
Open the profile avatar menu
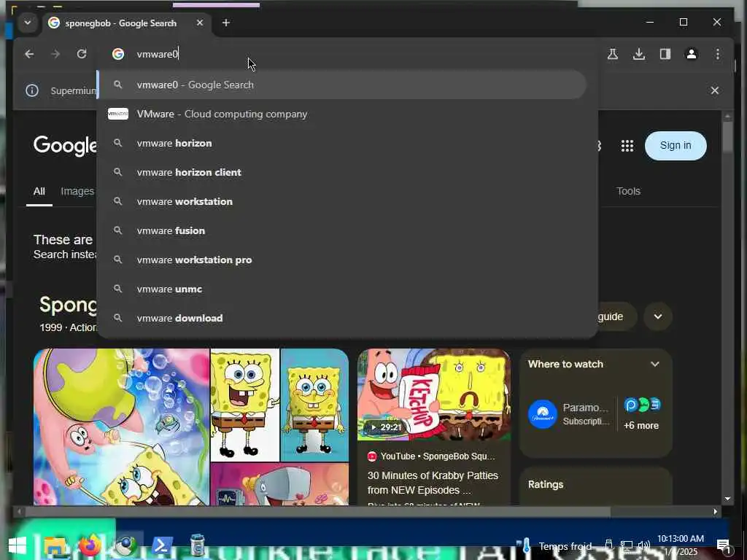click(x=692, y=54)
